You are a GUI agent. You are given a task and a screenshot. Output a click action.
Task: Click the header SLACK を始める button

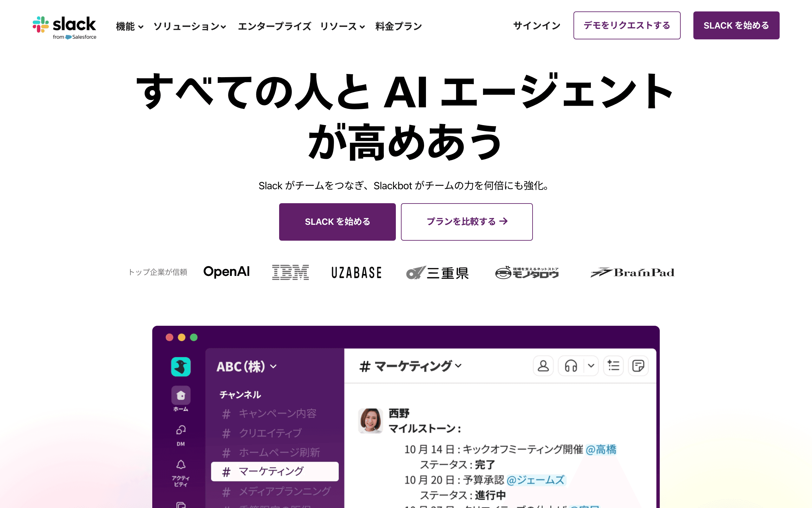tap(736, 25)
